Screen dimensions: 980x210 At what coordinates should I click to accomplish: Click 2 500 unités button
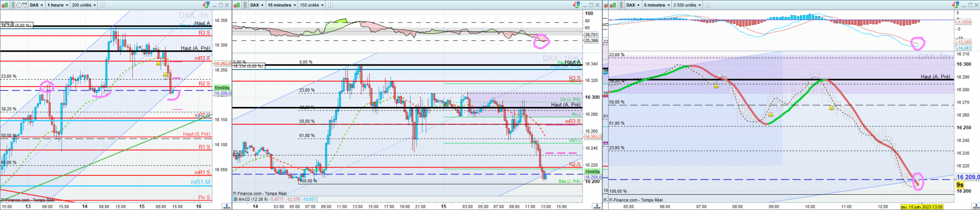coord(687,5)
